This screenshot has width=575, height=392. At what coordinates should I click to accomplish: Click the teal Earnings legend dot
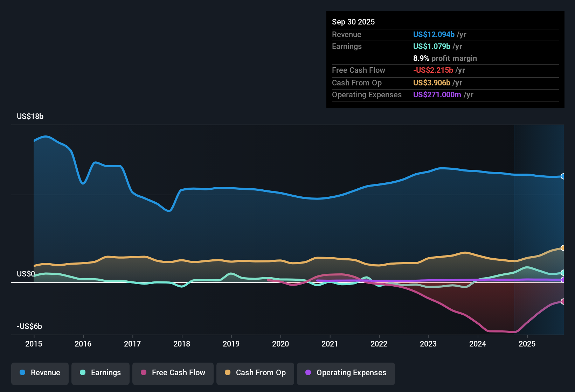pyautogui.click(x=83, y=373)
